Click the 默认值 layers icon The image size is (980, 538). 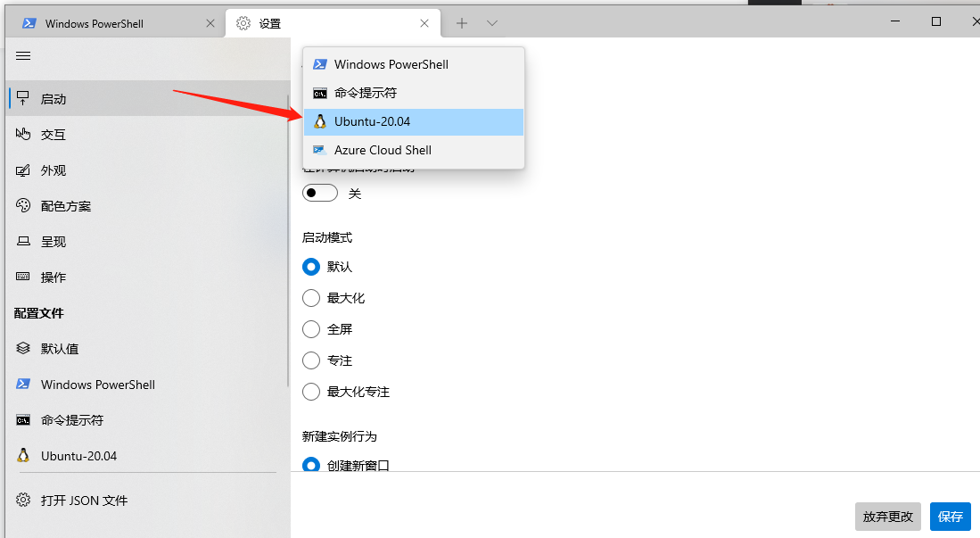[23, 348]
